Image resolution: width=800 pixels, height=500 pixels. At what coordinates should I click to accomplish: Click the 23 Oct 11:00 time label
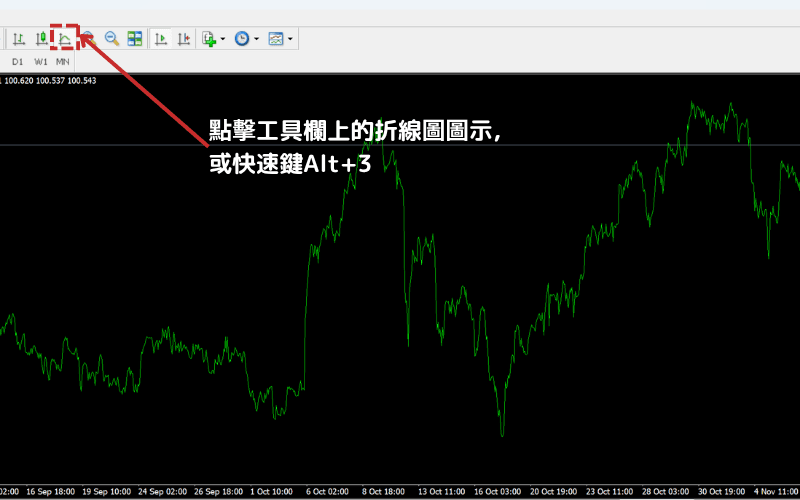point(612,492)
